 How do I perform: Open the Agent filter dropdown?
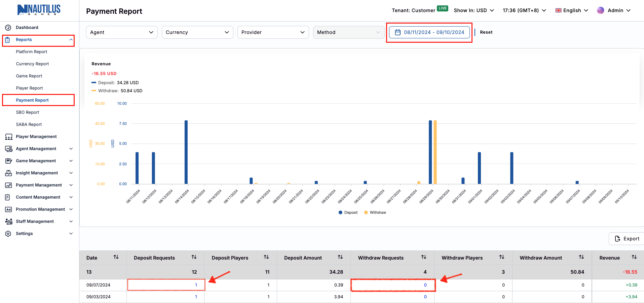pyautogui.click(x=121, y=32)
